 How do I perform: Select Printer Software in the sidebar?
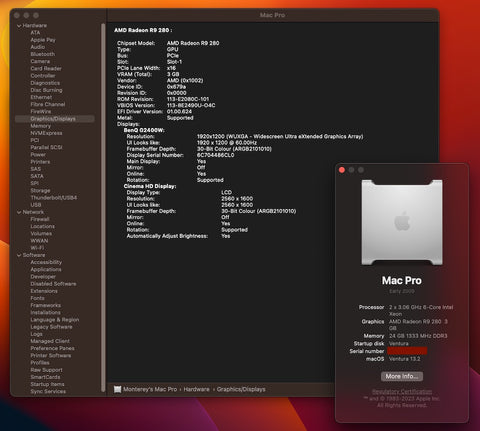point(51,355)
